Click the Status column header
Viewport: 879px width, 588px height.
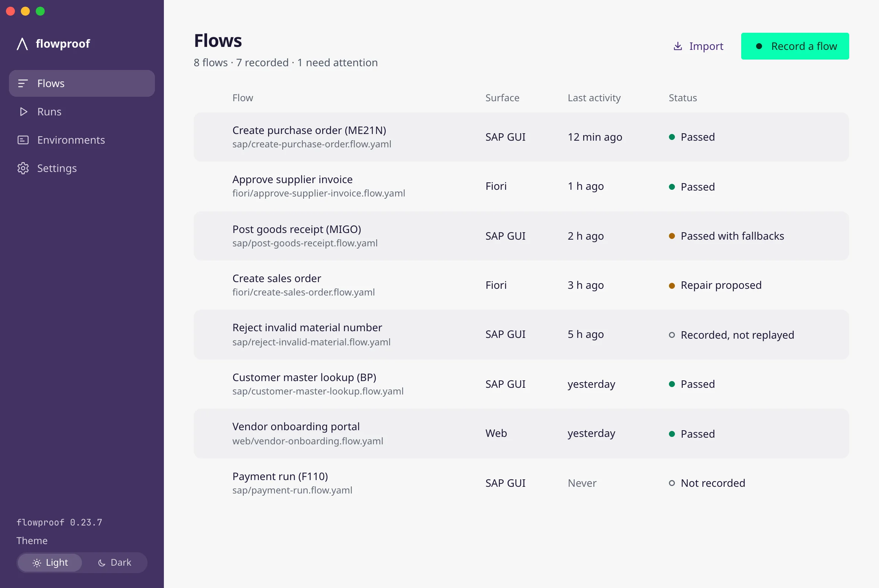pos(683,98)
